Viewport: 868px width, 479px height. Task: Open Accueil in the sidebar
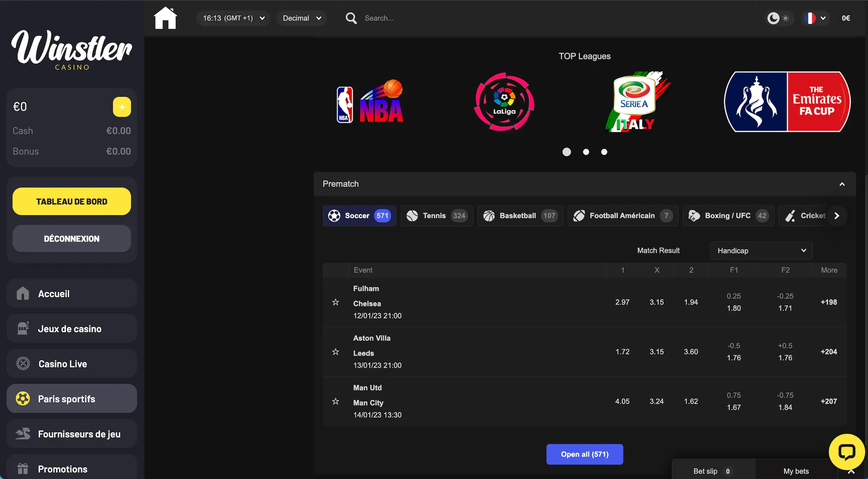(72, 293)
